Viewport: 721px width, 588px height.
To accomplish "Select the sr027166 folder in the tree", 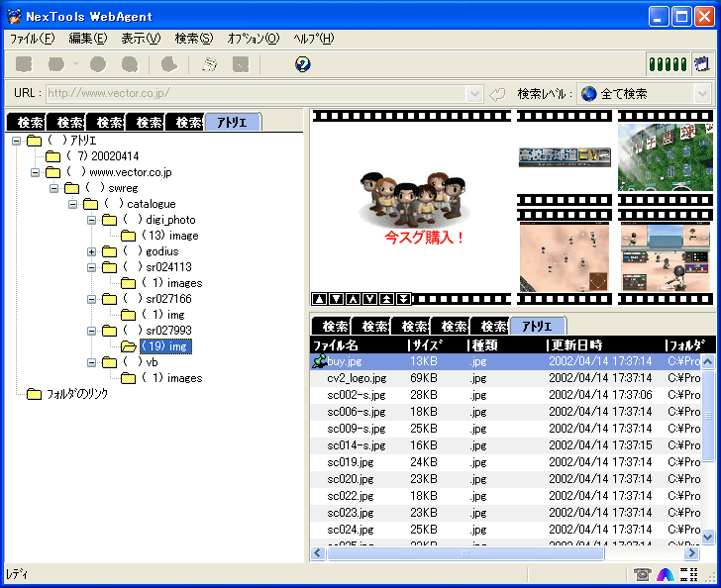I will coord(157,299).
